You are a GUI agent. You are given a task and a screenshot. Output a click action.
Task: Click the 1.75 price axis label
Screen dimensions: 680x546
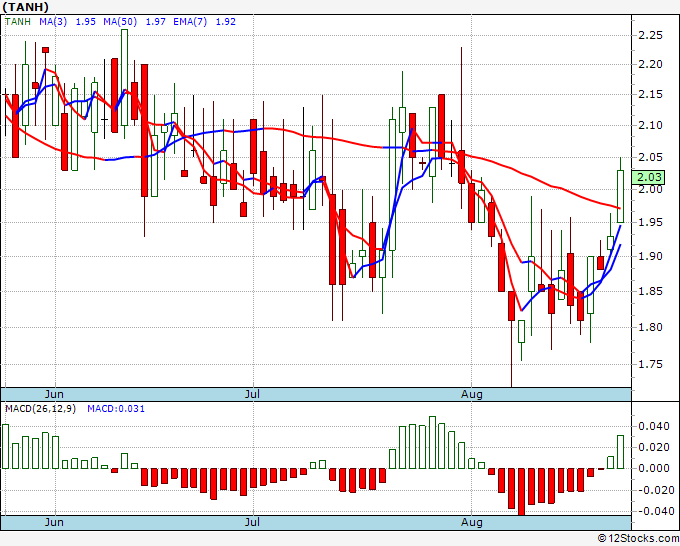(x=651, y=364)
